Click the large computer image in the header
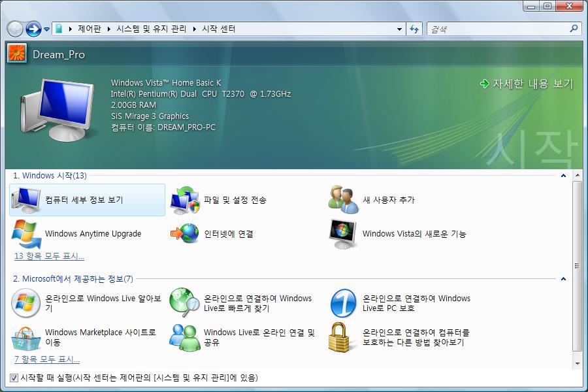 [58, 110]
